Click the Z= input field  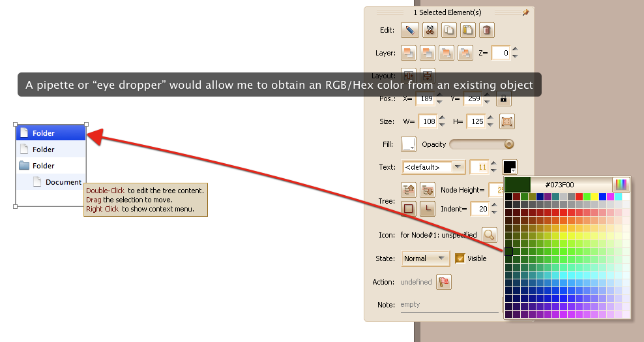[x=501, y=53]
